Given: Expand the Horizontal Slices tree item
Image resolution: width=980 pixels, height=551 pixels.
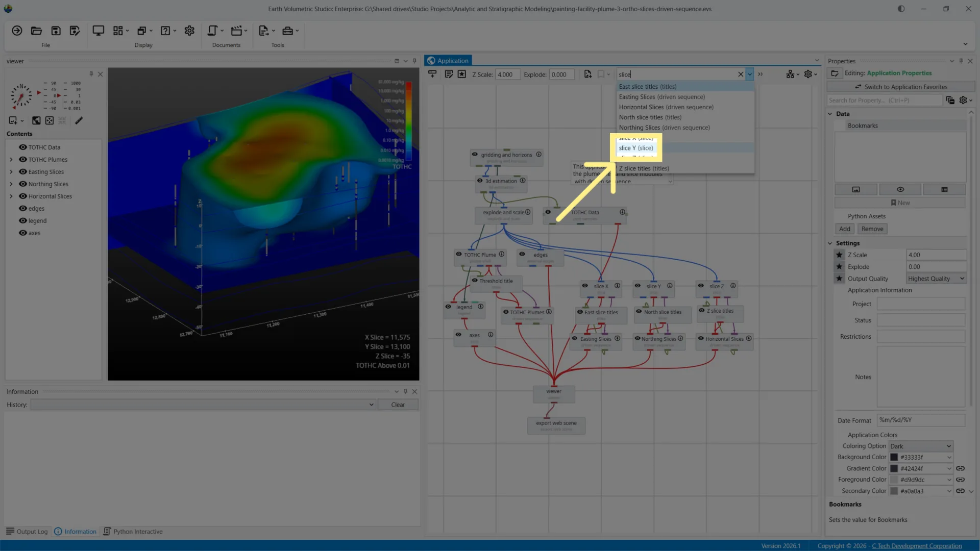Looking at the screenshot, I should click(x=11, y=196).
